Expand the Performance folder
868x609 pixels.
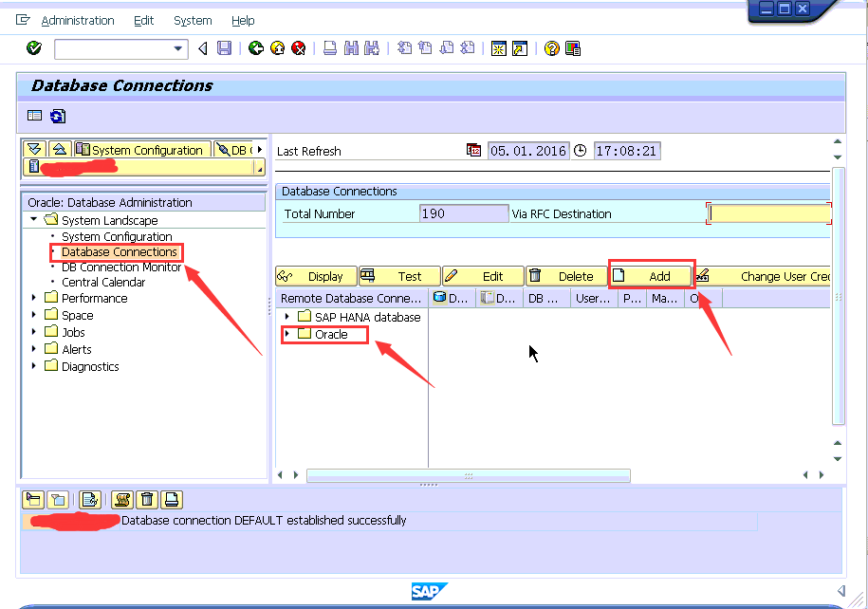click(x=34, y=298)
